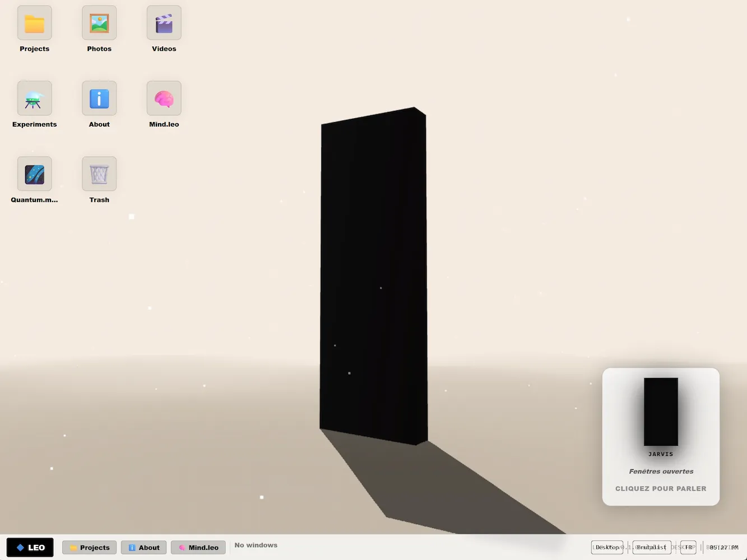Image resolution: width=747 pixels, height=560 pixels.
Task: Open the About info desktop icon
Action: click(99, 99)
